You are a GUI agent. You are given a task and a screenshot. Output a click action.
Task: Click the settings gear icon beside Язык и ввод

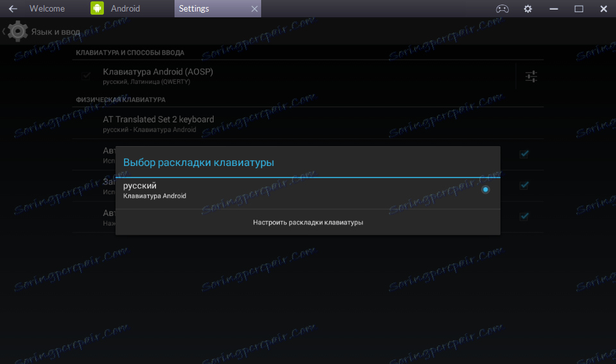[17, 31]
